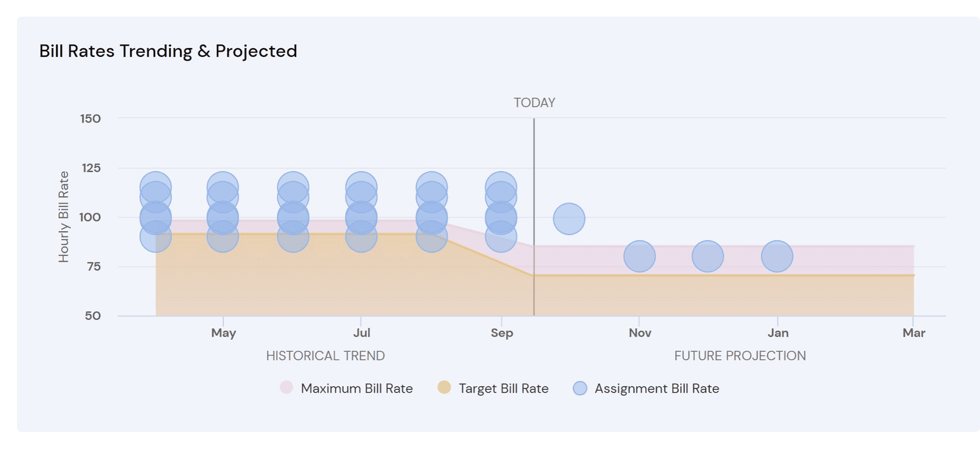Click the Bill Rates Trending & Projected title
Image resolution: width=980 pixels, height=449 pixels.
(x=168, y=51)
